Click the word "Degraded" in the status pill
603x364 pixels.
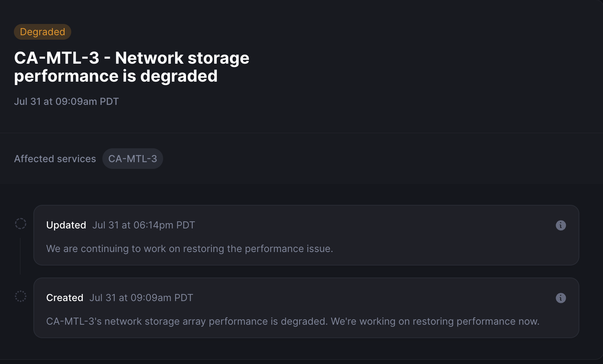pyautogui.click(x=42, y=32)
